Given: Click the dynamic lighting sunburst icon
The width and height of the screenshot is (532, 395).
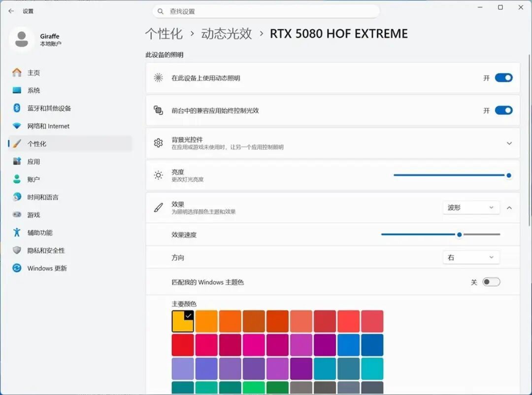Looking at the screenshot, I should pos(158,78).
